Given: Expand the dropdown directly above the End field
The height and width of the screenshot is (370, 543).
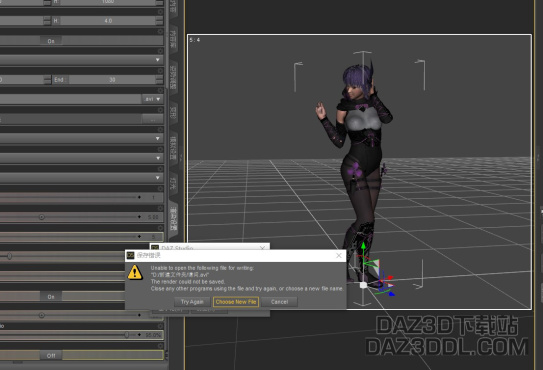Looking at the screenshot, I should [x=81, y=60].
